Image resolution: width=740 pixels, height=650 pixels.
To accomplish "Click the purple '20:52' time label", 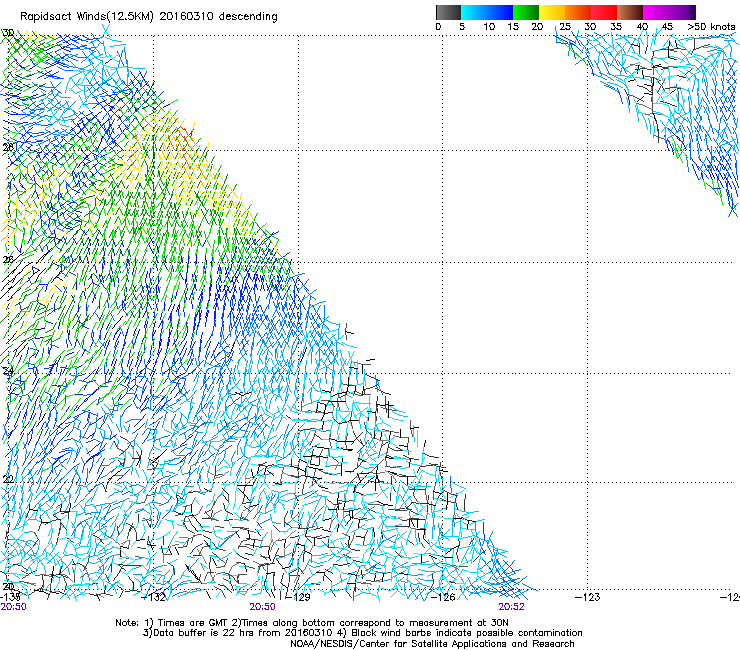I will click(x=512, y=607).
